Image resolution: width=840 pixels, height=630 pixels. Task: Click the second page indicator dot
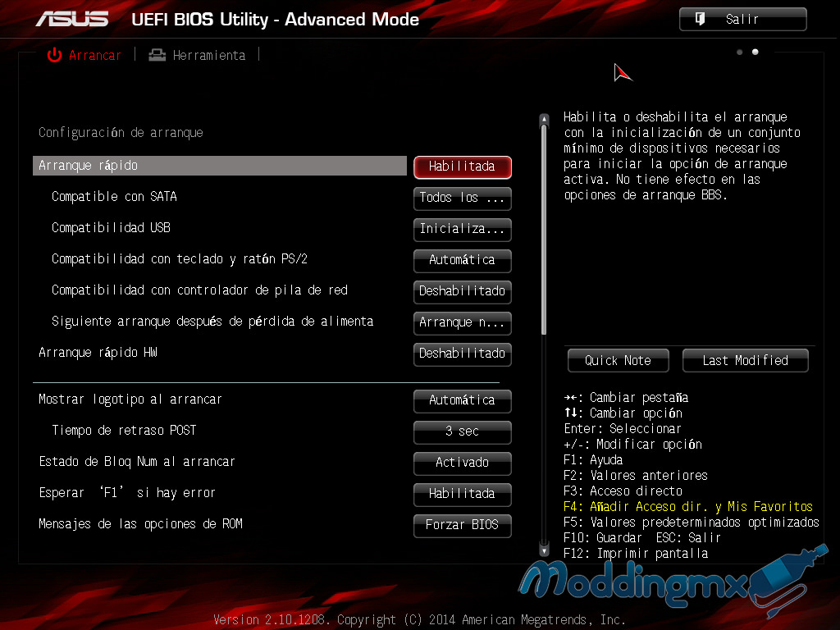756,52
